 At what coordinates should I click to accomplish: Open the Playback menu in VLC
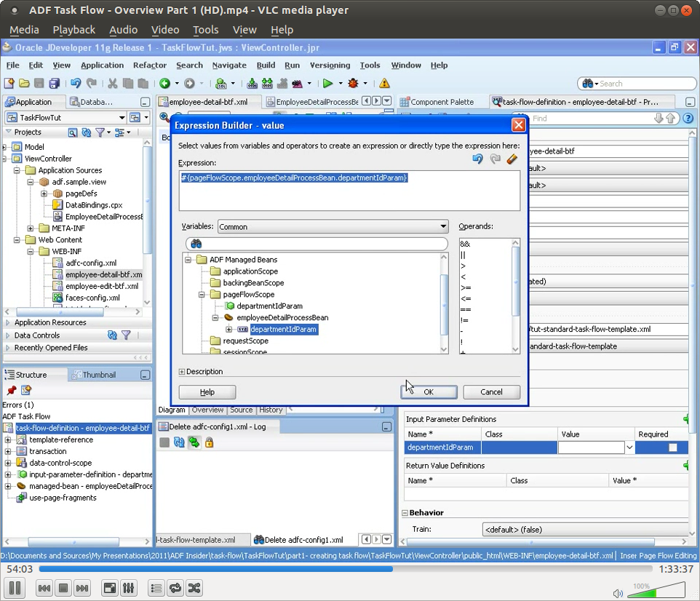click(x=73, y=30)
